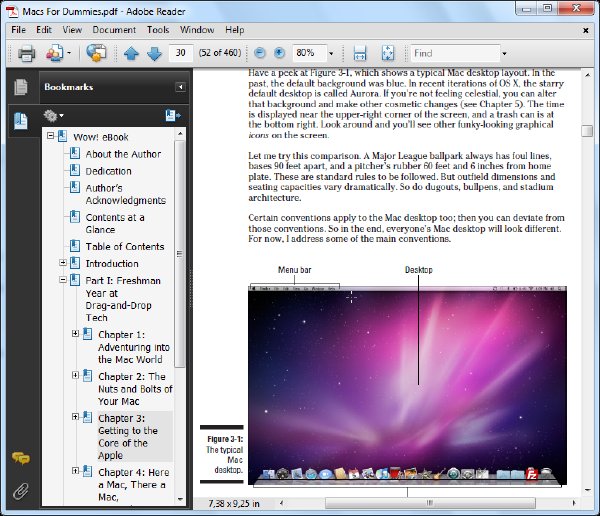Open the Help menu
Viewport: 600px width, 516px height.
tap(235, 30)
